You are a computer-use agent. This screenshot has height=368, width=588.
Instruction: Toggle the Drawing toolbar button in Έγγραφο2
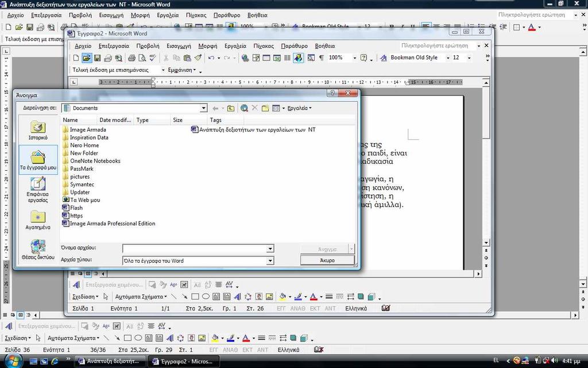(x=298, y=58)
